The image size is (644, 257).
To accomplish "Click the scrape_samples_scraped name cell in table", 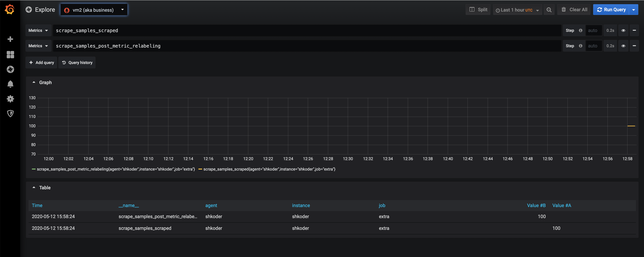I will coord(145,228).
